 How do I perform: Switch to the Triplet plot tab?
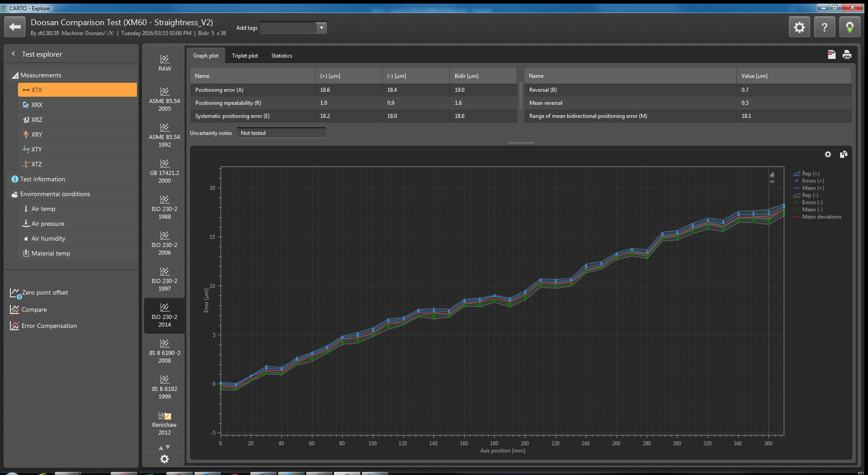pyautogui.click(x=244, y=56)
